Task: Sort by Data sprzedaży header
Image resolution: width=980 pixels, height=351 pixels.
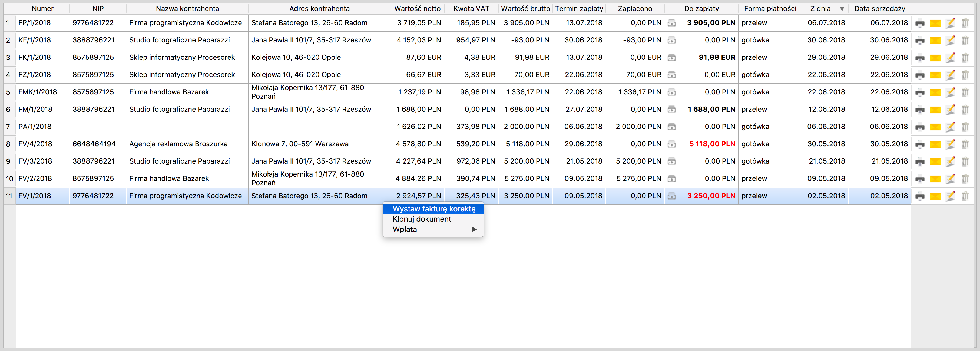Action: pyautogui.click(x=880, y=8)
